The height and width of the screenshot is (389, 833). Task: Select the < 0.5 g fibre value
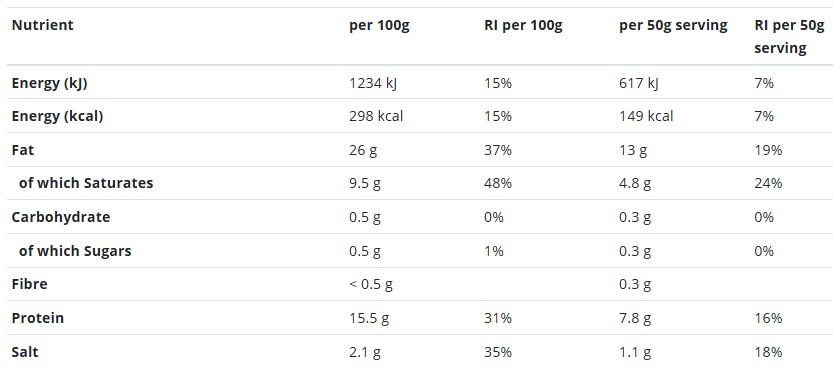tap(371, 285)
